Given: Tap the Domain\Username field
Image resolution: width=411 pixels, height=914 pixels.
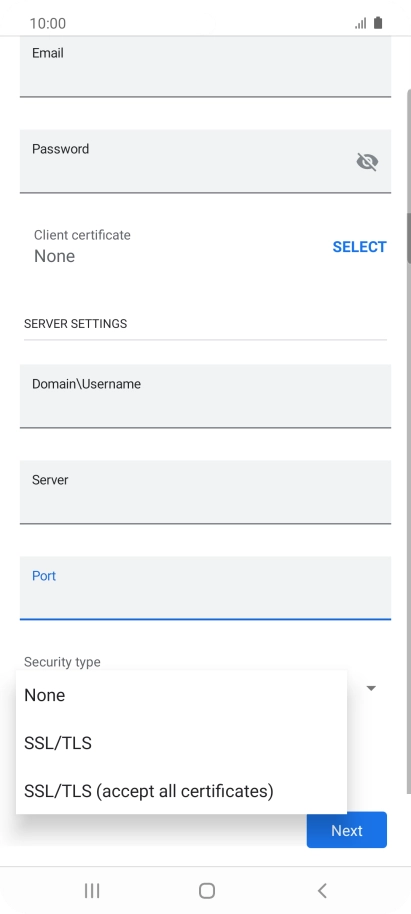Looking at the screenshot, I should coord(205,396).
